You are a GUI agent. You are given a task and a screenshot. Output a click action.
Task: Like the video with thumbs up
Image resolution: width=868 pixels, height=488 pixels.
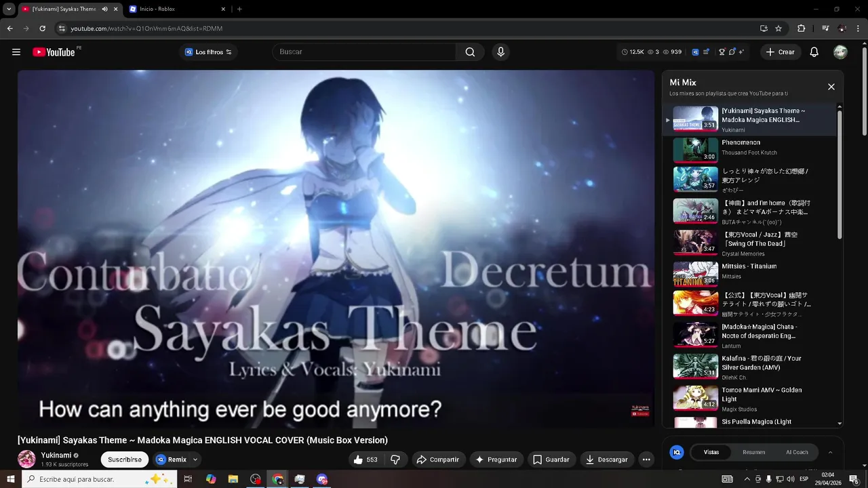(x=365, y=460)
